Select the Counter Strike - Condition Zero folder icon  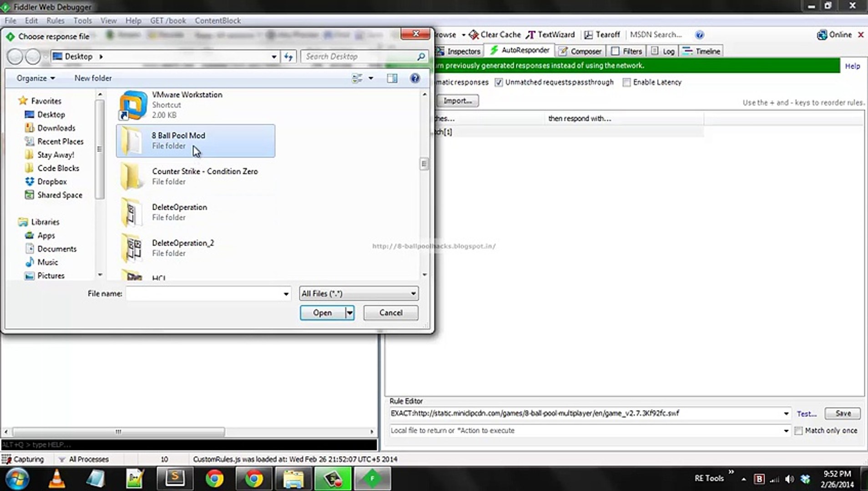[x=132, y=176]
